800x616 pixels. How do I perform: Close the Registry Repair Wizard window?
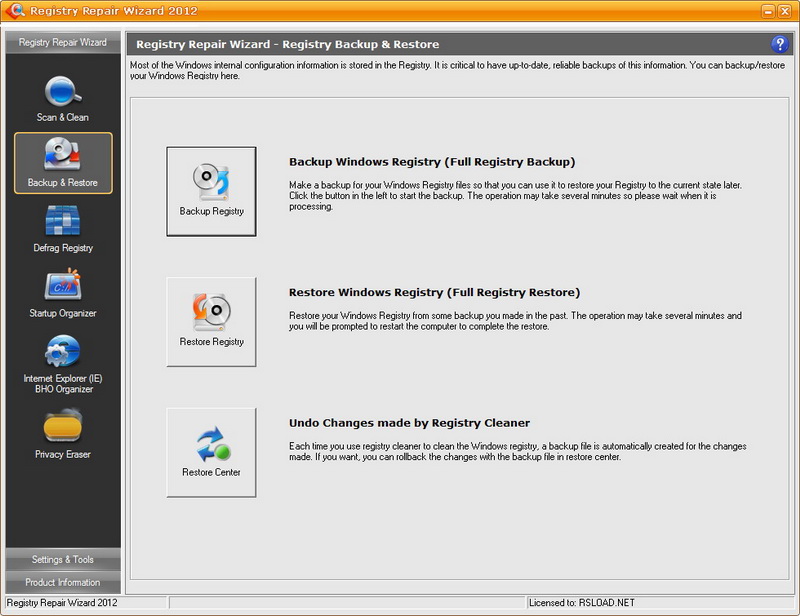(785, 11)
